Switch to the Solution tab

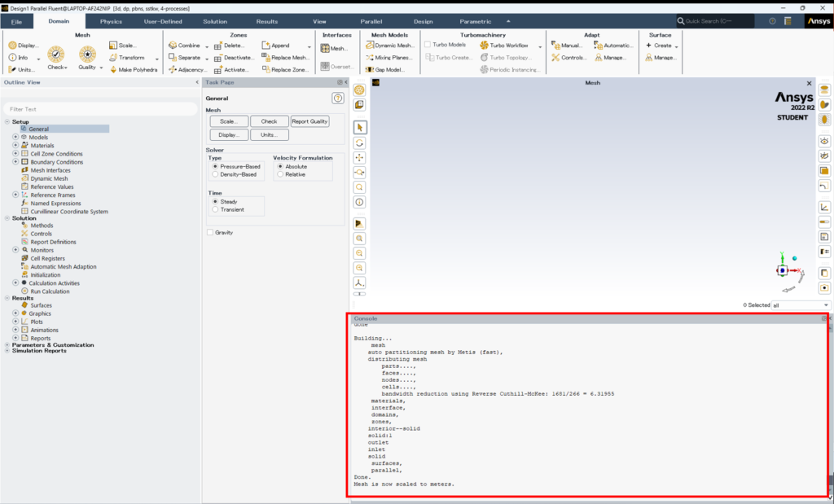[215, 21]
